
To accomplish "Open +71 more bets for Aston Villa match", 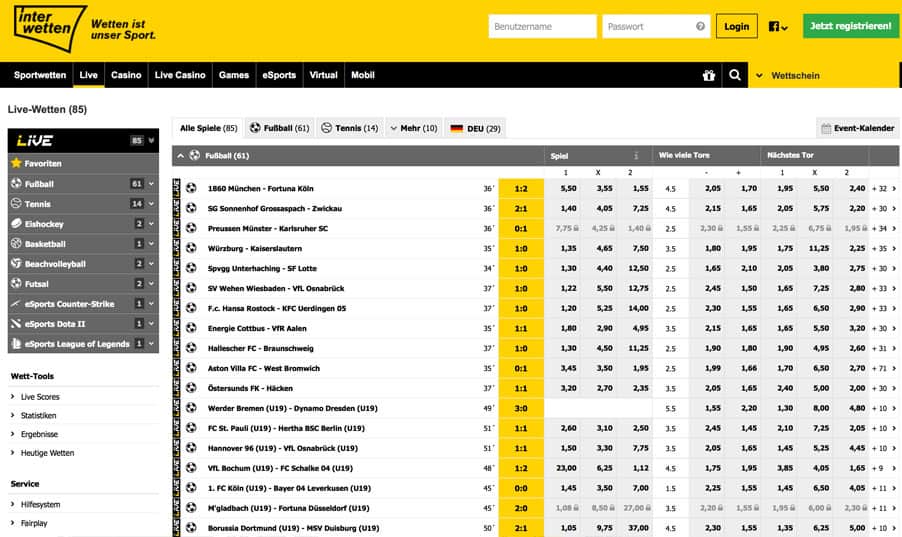I will point(883,368).
